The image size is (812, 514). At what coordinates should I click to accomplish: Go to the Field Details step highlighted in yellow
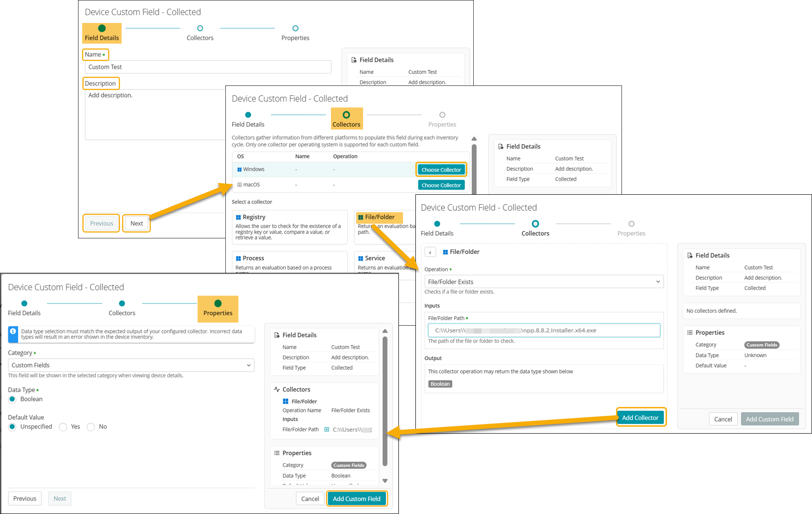(x=102, y=33)
